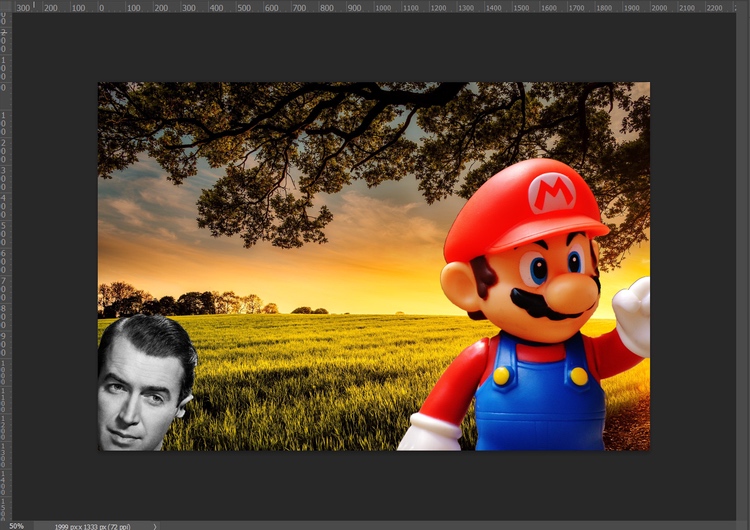
Task: Click Mario's white glove at canvas edge
Action: 632,316
